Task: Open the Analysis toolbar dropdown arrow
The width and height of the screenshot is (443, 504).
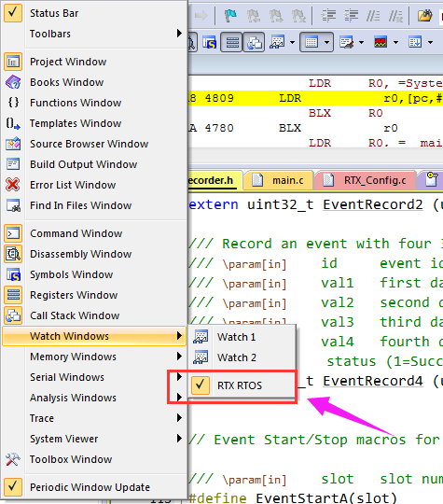Action: click(x=395, y=42)
